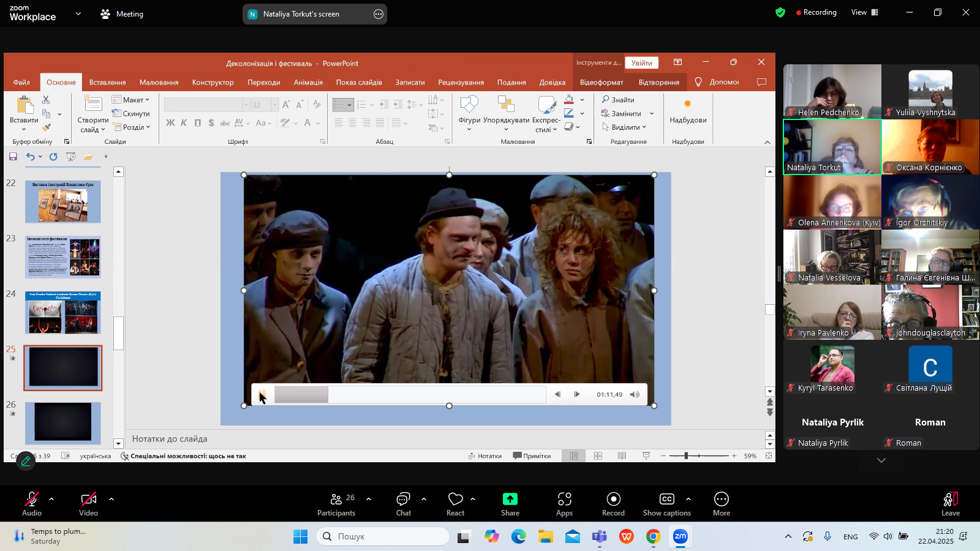The image size is (980, 551).
Task: Switch to the Вставлення ribbon tab
Action: pos(107,82)
